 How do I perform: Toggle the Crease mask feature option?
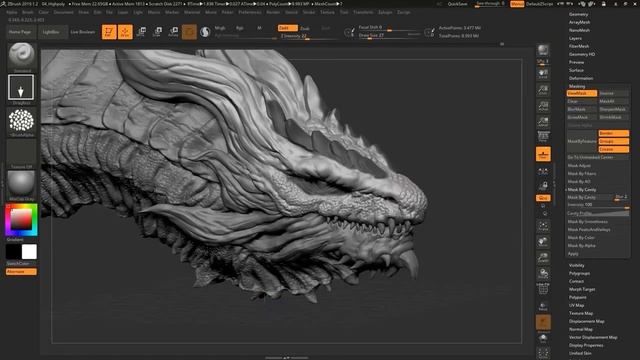(x=613, y=149)
